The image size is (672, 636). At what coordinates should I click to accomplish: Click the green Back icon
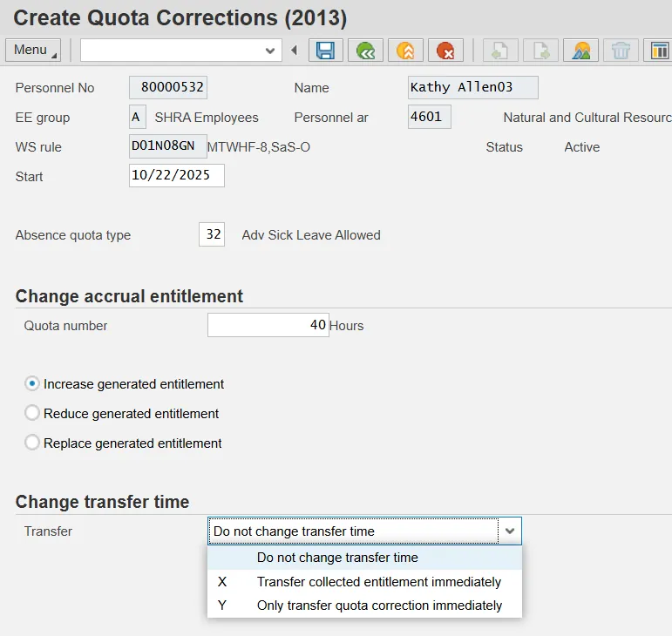pos(365,51)
